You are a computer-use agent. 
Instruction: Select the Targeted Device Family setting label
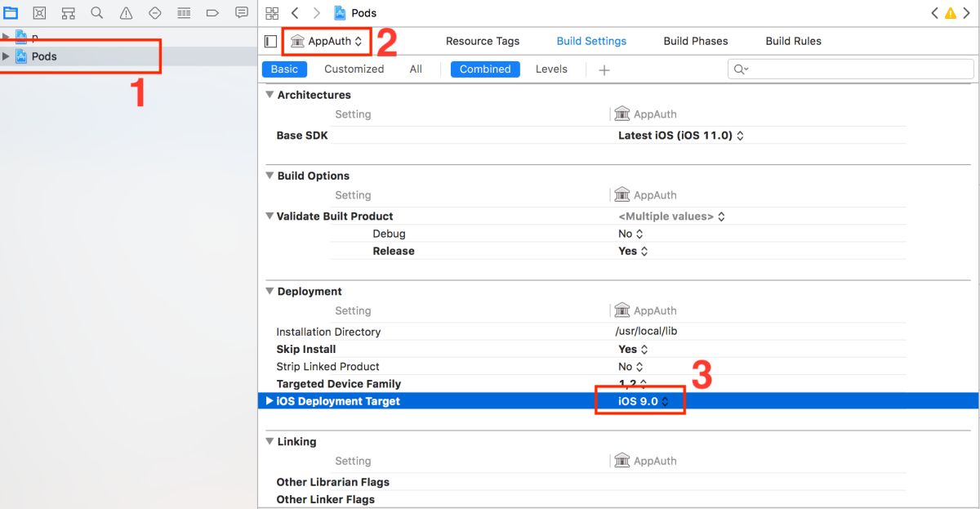point(339,384)
